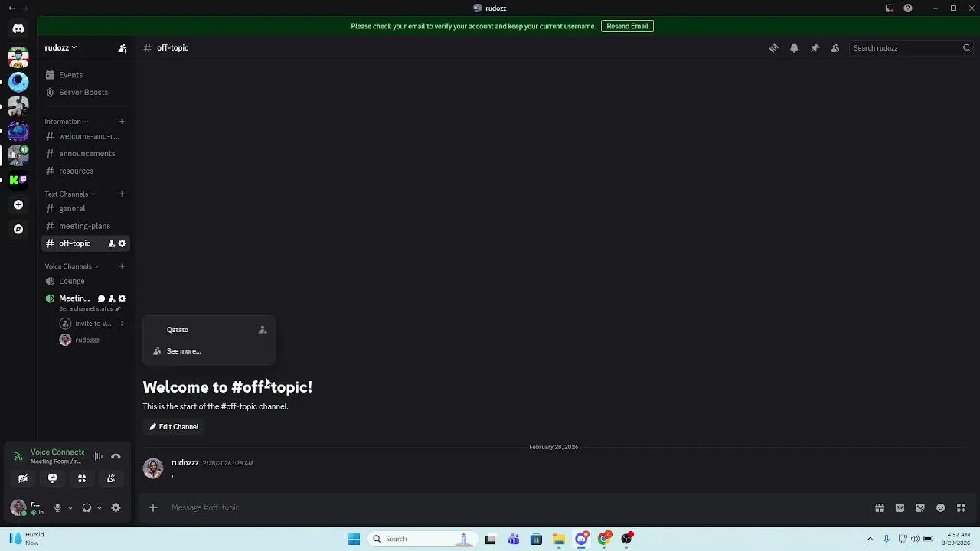Open Discover servers compass icon
The height and width of the screenshot is (551, 980).
(18, 229)
